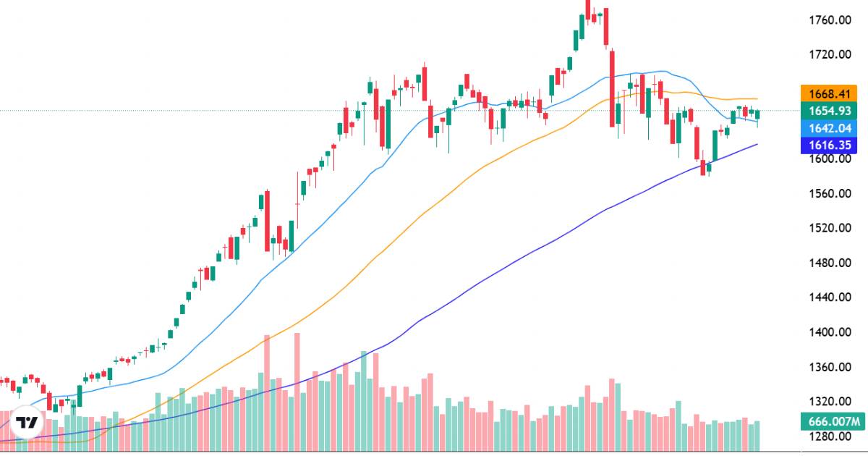
Task: Click the 1600.00 price scale label
Action: pos(829,159)
